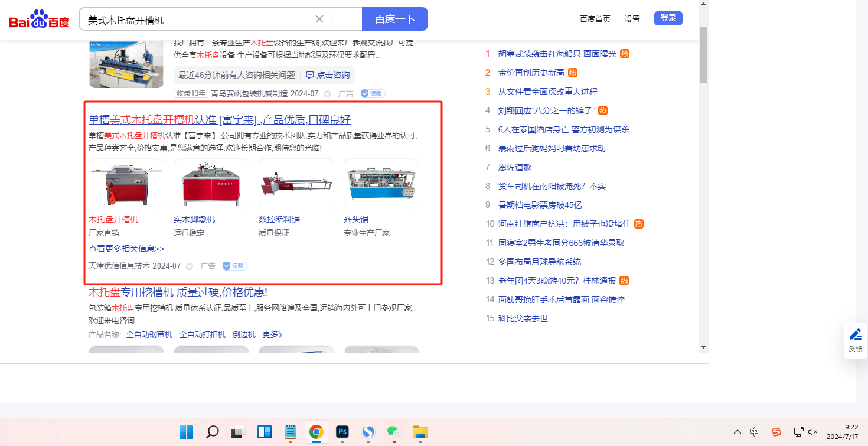Open hot search 老年团4天3晚游40元？桂林通报
This screenshot has width=868, height=446.
pos(557,281)
